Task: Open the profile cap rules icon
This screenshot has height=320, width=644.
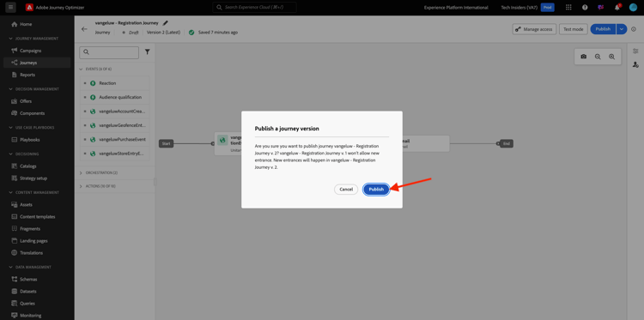Action: 635,64
